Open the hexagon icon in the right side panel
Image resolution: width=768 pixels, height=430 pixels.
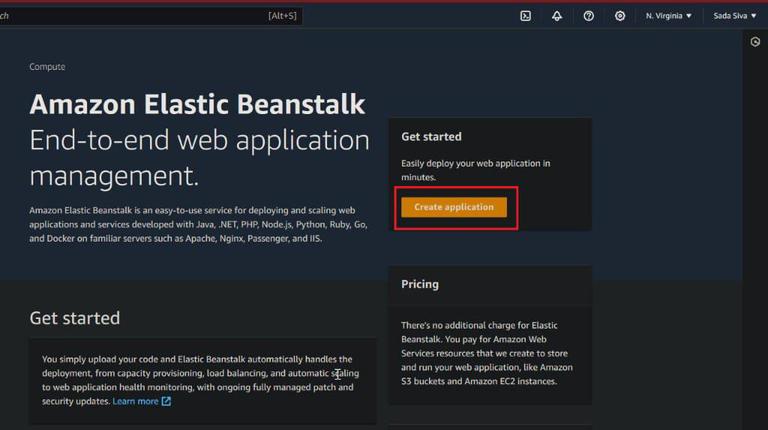(755, 42)
